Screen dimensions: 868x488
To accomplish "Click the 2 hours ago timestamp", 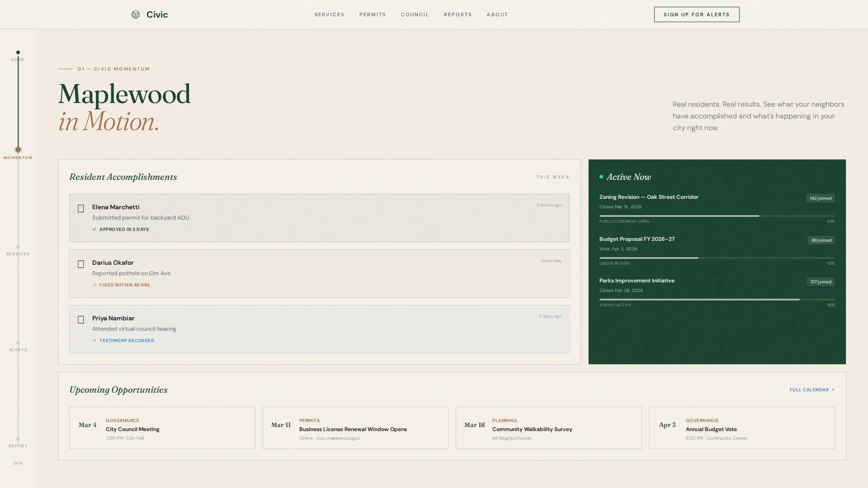I will click(x=549, y=205).
